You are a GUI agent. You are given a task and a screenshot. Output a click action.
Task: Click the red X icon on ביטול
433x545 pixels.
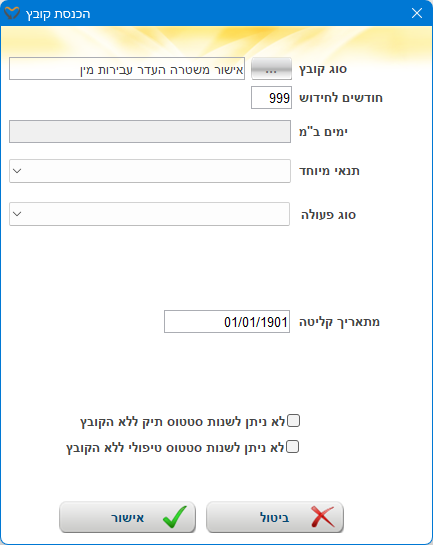point(322,517)
